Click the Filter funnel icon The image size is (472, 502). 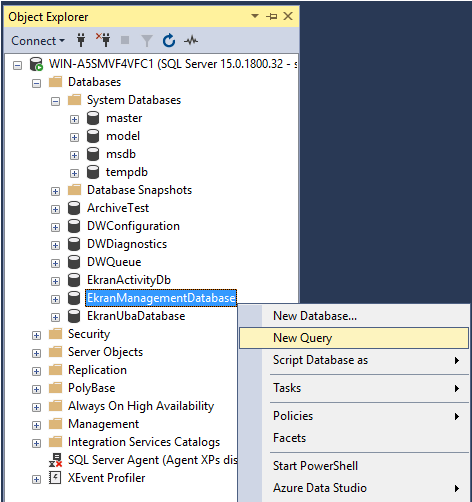(x=147, y=41)
